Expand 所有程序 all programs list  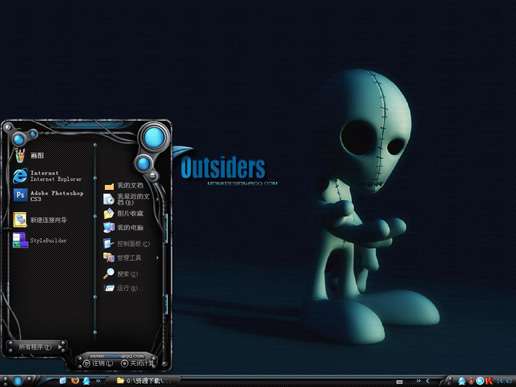tap(37, 347)
